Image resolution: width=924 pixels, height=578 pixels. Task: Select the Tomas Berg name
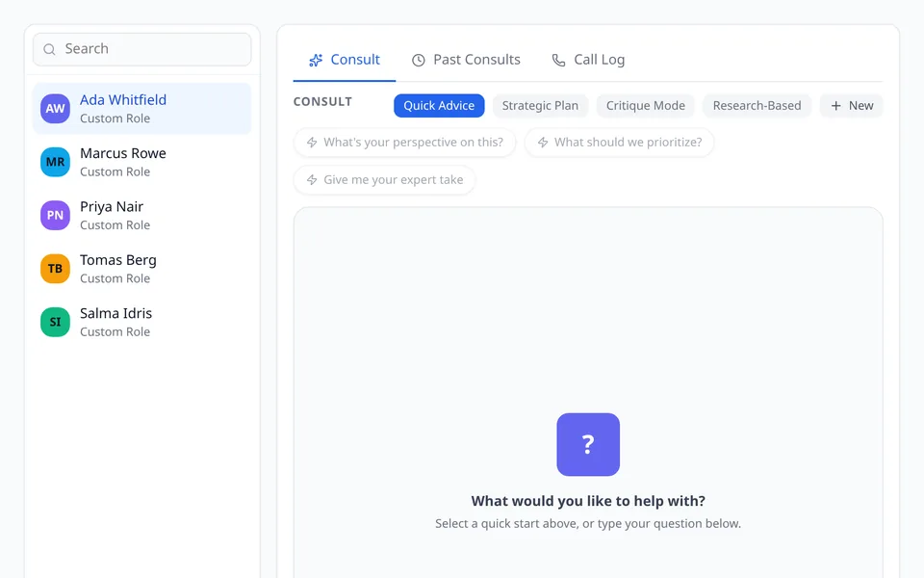point(118,260)
